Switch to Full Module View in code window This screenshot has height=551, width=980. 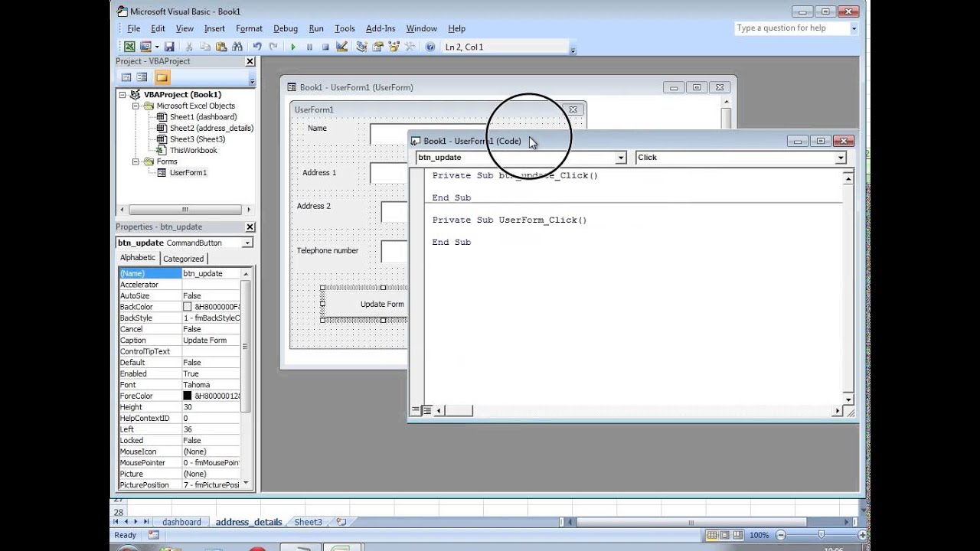[427, 411]
